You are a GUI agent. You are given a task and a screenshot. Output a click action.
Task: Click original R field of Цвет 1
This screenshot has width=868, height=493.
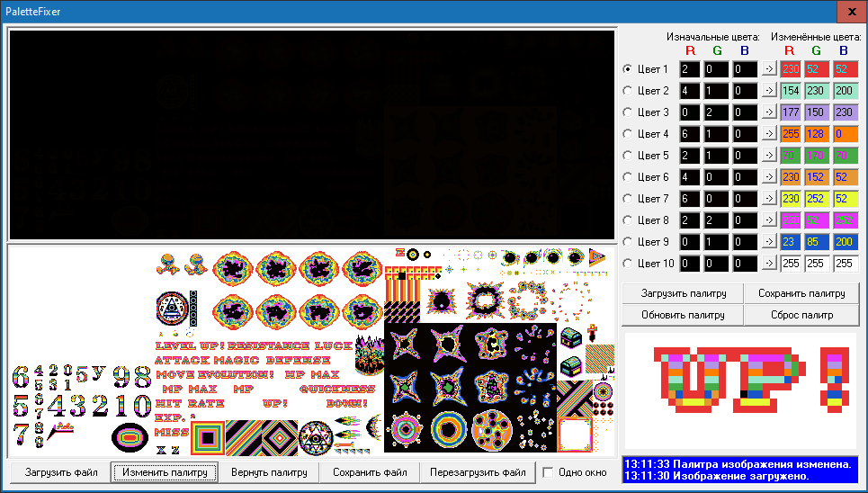[690, 69]
